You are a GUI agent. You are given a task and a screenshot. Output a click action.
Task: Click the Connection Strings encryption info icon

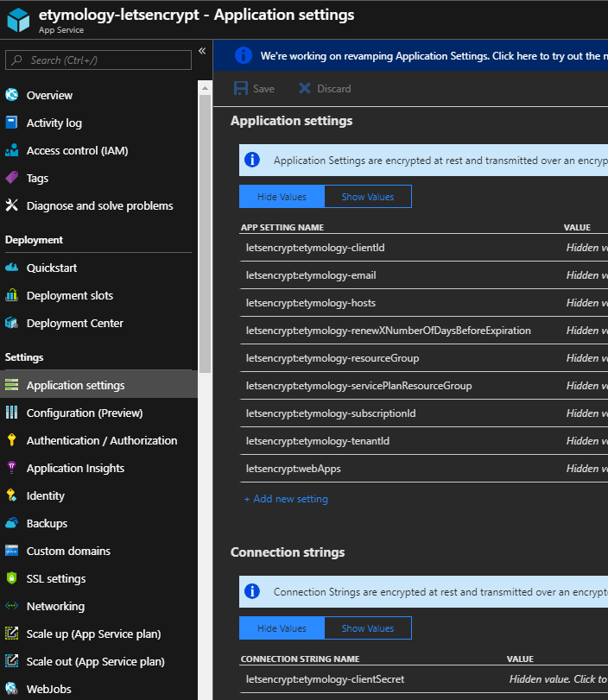(252, 591)
